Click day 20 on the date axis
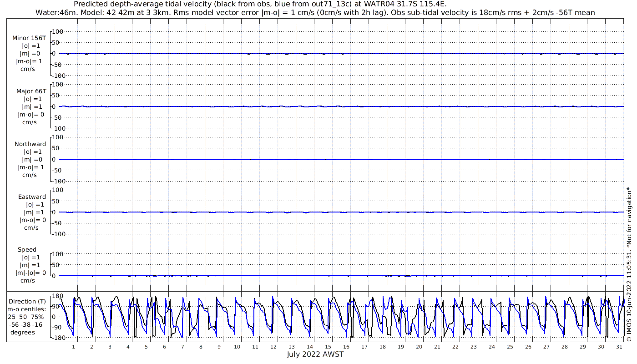The height and width of the screenshot is (364, 637). [x=419, y=347]
